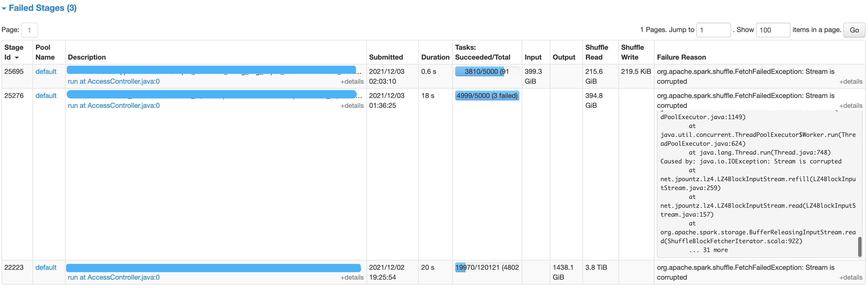Open run at AccessController.java:0 link for stage 25276

tap(113, 106)
